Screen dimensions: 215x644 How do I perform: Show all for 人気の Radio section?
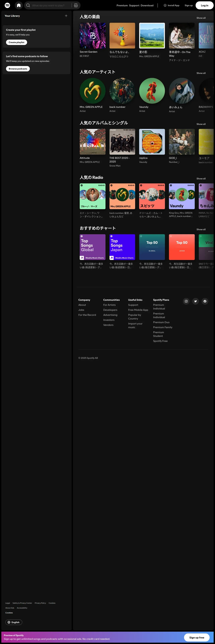coord(201,179)
